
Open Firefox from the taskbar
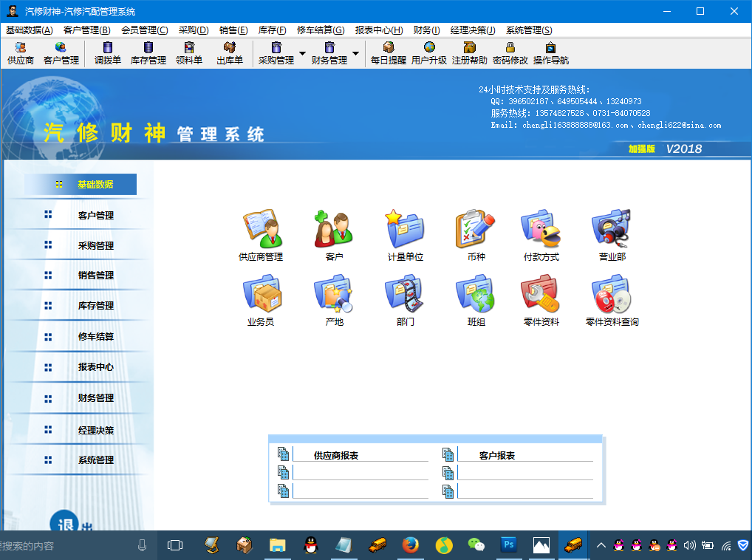tap(411, 545)
